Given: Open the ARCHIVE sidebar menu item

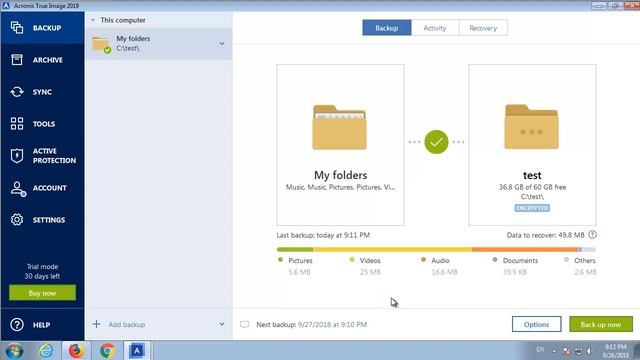Looking at the screenshot, I should coord(42,60).
